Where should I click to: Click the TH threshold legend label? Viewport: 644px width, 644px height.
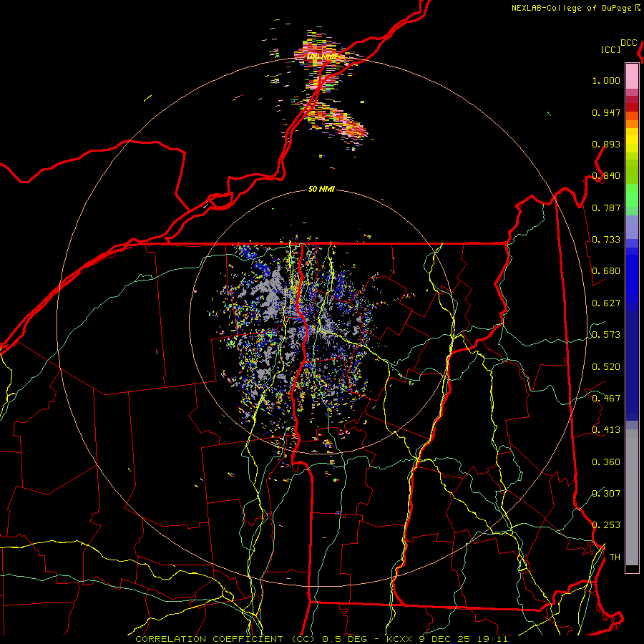[x=615, y=557]
